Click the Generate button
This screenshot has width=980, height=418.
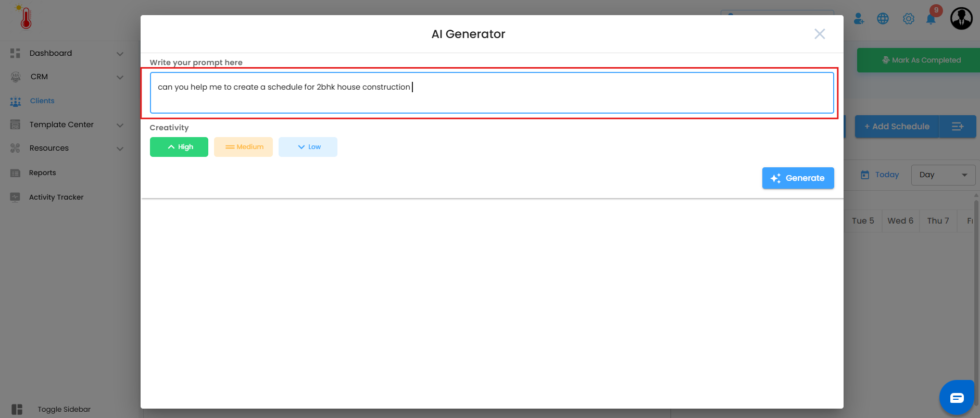coord(798,178)
